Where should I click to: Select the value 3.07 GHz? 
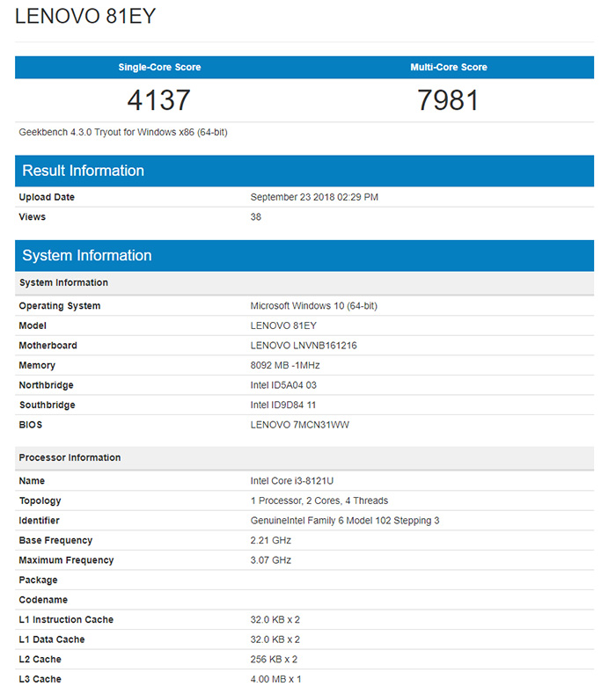click(x=270, y=560)
